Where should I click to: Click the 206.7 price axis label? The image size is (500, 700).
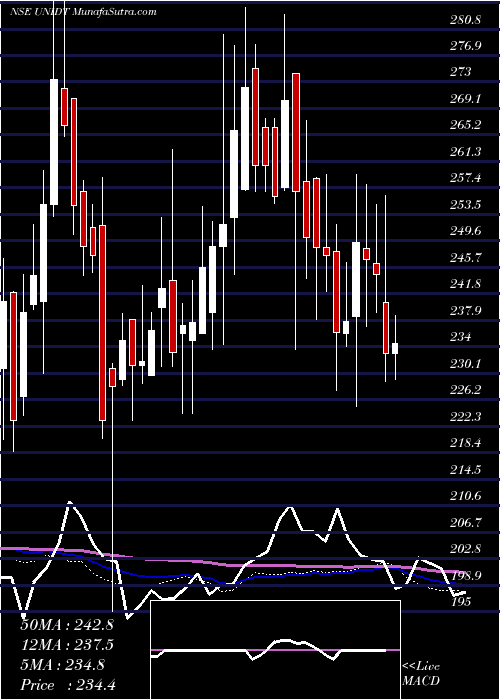click(465, 522)
